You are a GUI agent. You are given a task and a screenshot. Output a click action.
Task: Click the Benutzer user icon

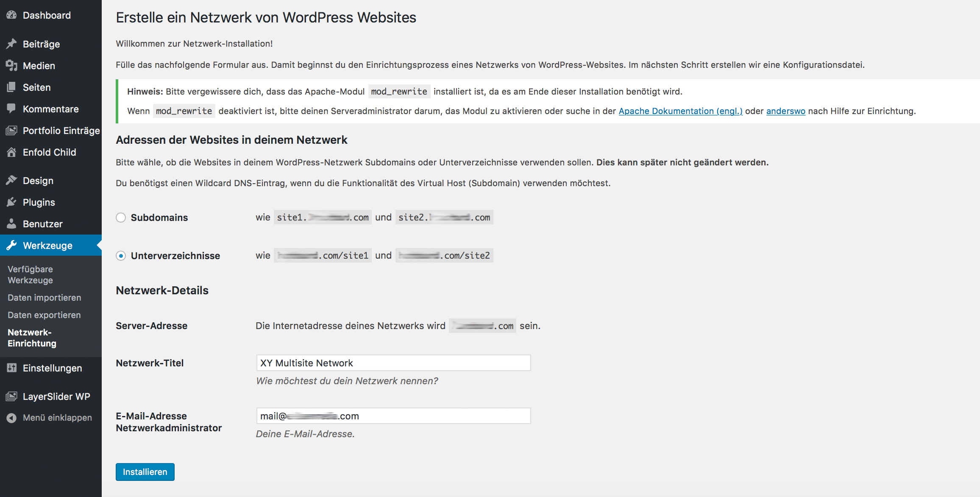(11, 223)
